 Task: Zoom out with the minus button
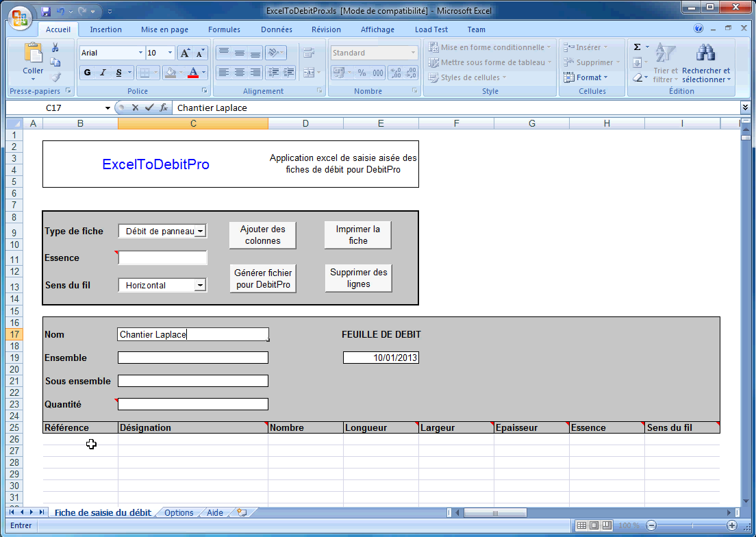pyautogui.click(x=651, y=525)
